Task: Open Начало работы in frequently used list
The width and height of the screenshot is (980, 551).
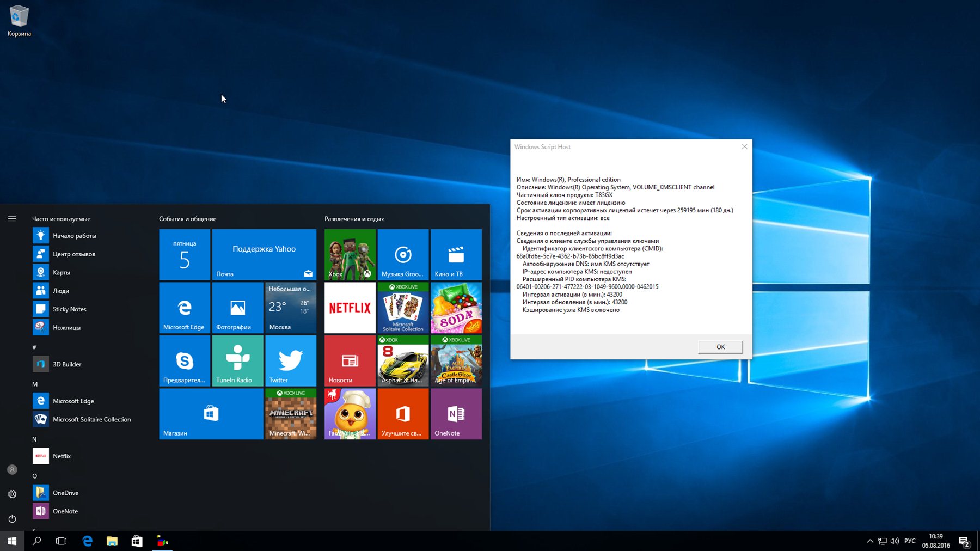Action: [87, 236]
